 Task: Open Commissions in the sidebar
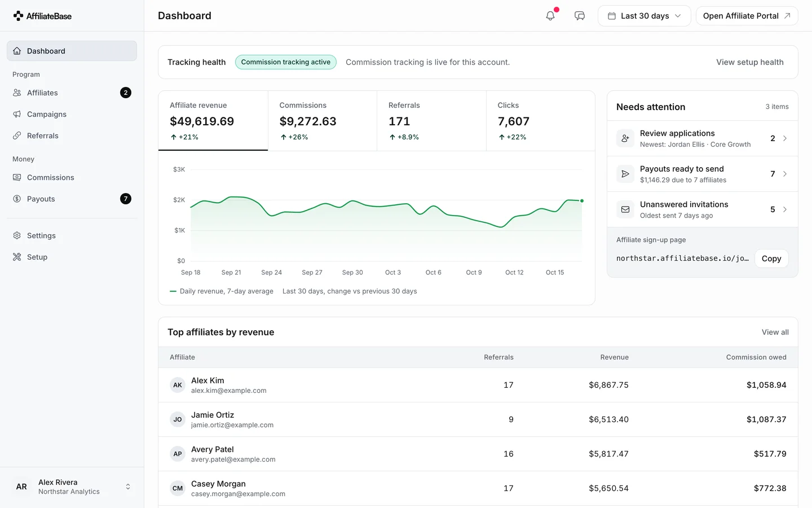72,177
